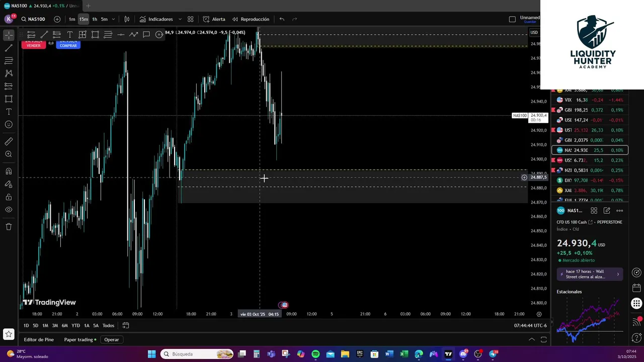Viewport: 644px width, 362px height.
Task: Open the favorites star toolbar button
Action: [9, 334]
